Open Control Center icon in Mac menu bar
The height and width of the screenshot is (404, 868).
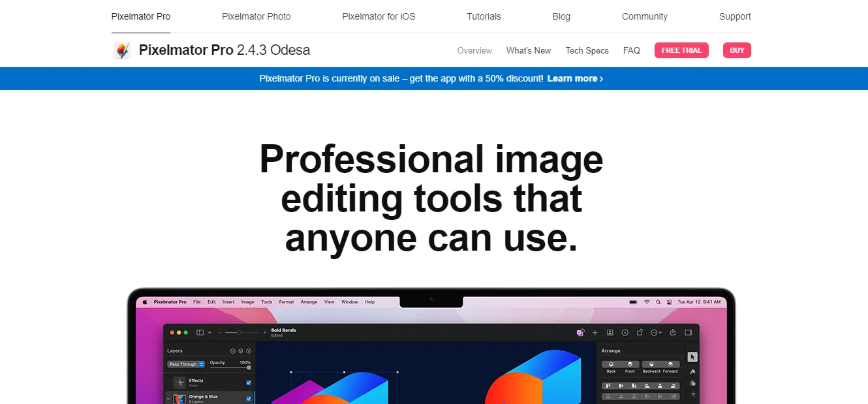point(669,302)
